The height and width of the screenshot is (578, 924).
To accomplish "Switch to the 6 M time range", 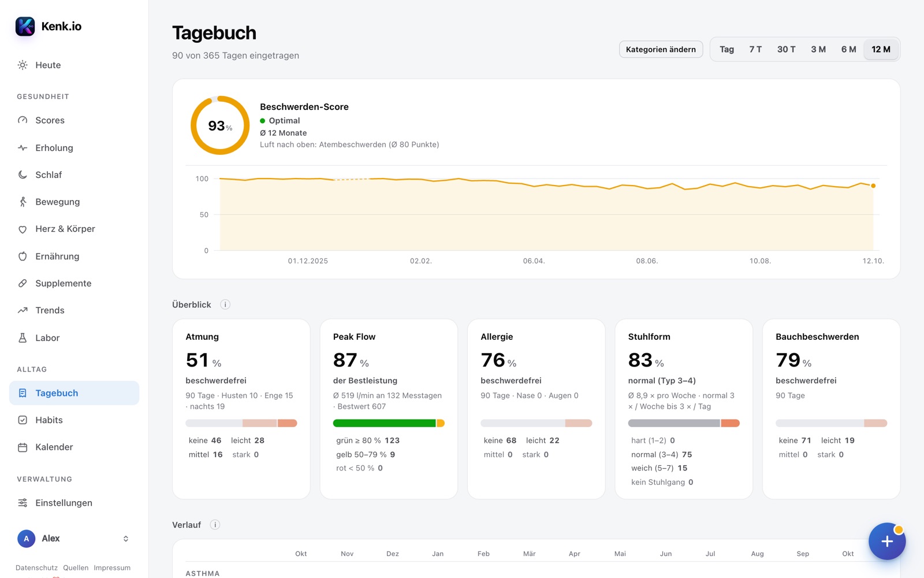I will (x=848, y=50).
